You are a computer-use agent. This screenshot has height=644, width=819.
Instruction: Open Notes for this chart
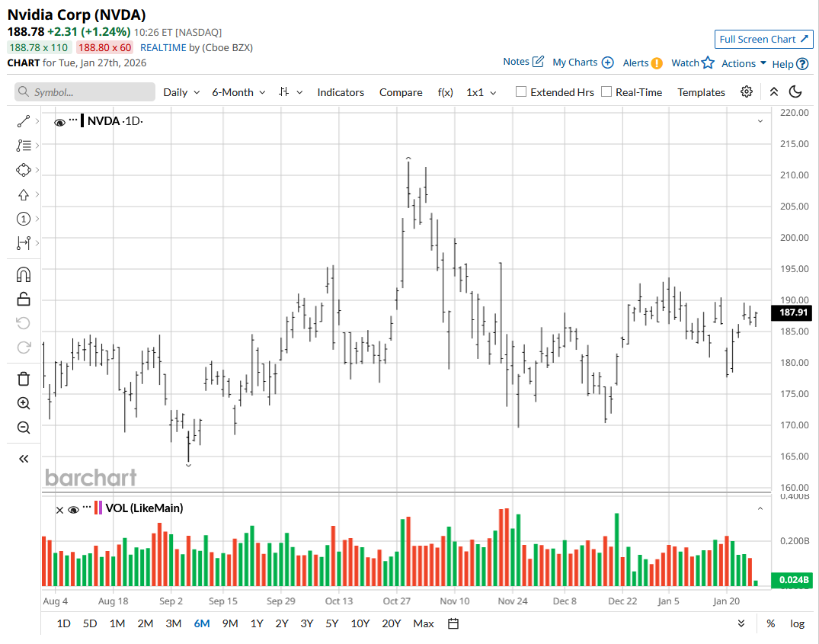click(x=523, y=61)
